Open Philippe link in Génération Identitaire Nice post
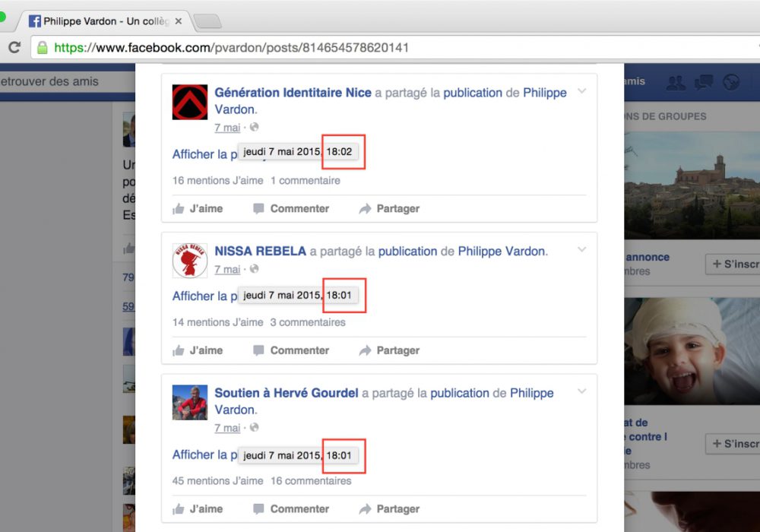Screen dimensions: 760x532 [545, 93]
